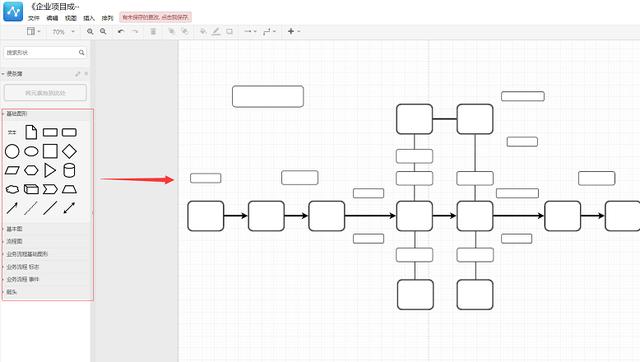Screen dimensions: 640x362
Task: Select the square shape
Action: tap(50, 151)
